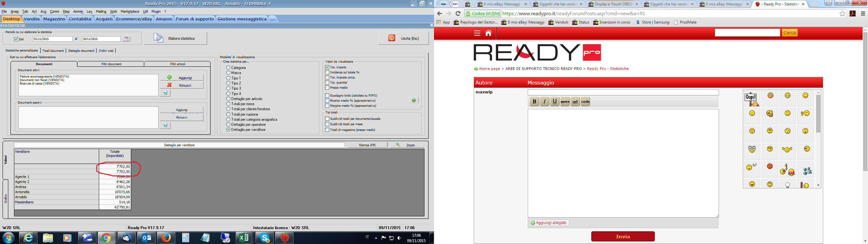The image size is (868, 244).
Task: Apply bold formatting in the forum editor
Action: (534, 101)
